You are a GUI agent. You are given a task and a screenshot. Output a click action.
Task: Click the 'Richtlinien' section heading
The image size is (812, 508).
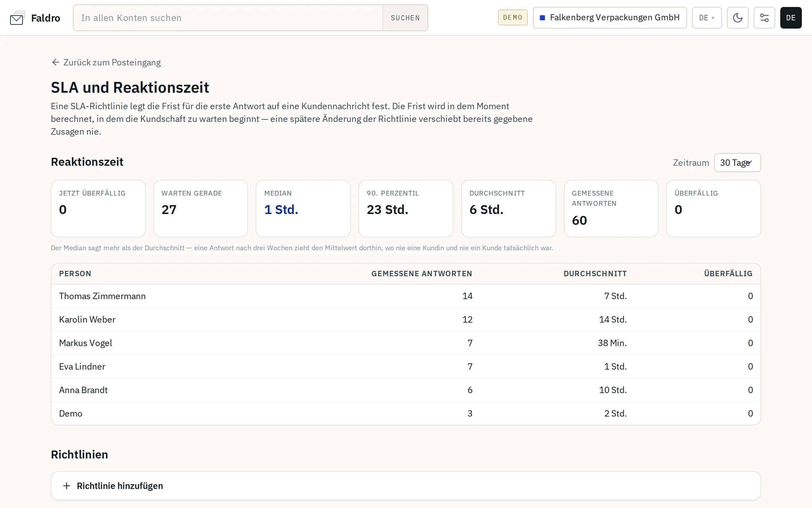tap(80, 454)
